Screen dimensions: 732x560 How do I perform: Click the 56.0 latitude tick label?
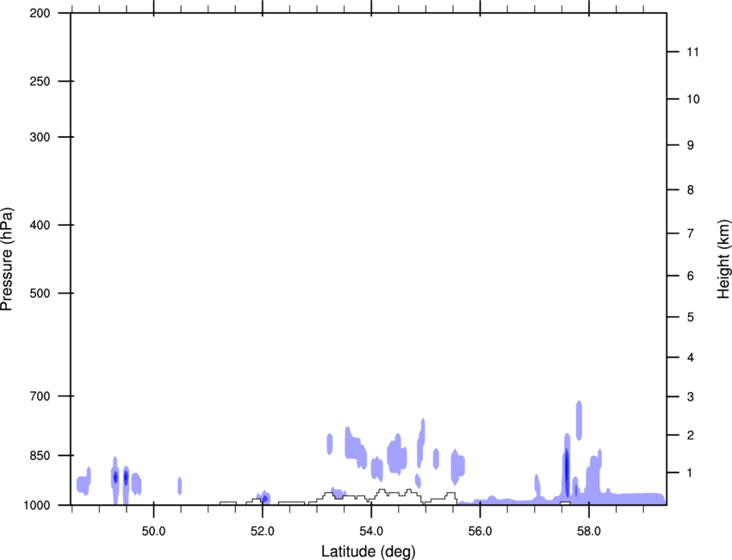(480, 532)
